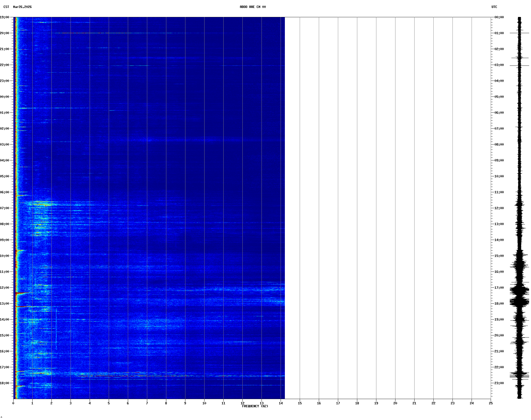
Task: Click the 0 Hz frequency axis label
Action: [13, 403]
